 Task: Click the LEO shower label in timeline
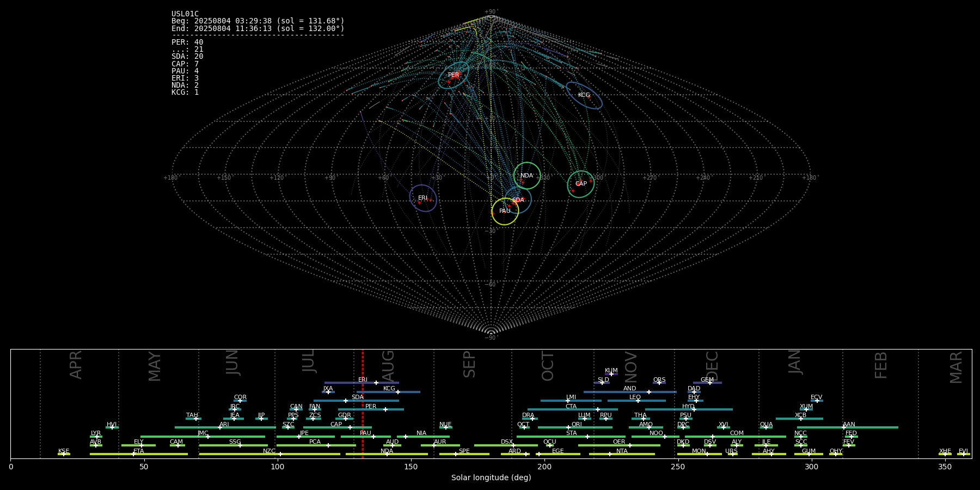pos(635,397)
